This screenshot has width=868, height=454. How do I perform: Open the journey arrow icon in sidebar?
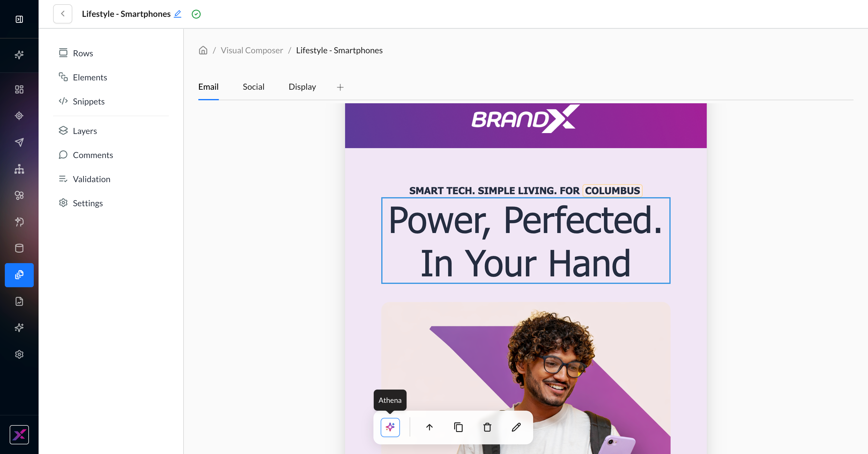click(19, 222)
